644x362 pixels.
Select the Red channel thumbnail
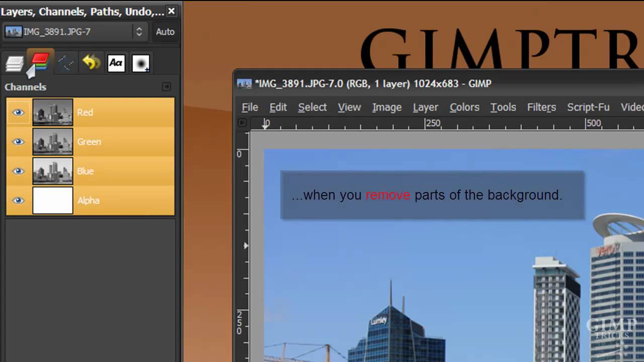(x=53, y=112)
